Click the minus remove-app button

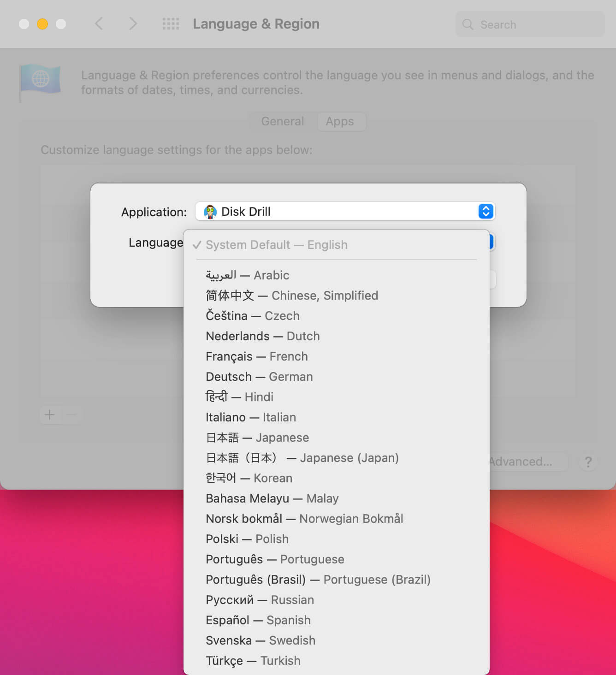(x=71, y=414)
